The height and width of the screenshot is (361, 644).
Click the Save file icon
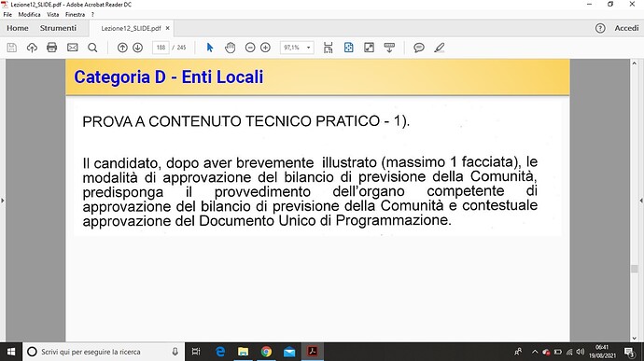12,48
